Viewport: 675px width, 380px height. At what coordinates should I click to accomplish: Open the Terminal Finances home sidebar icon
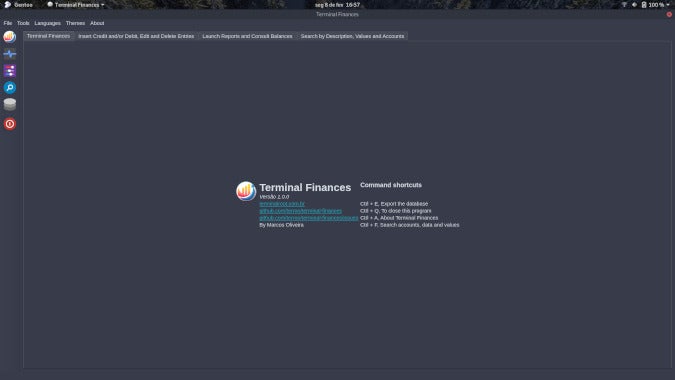9,37
